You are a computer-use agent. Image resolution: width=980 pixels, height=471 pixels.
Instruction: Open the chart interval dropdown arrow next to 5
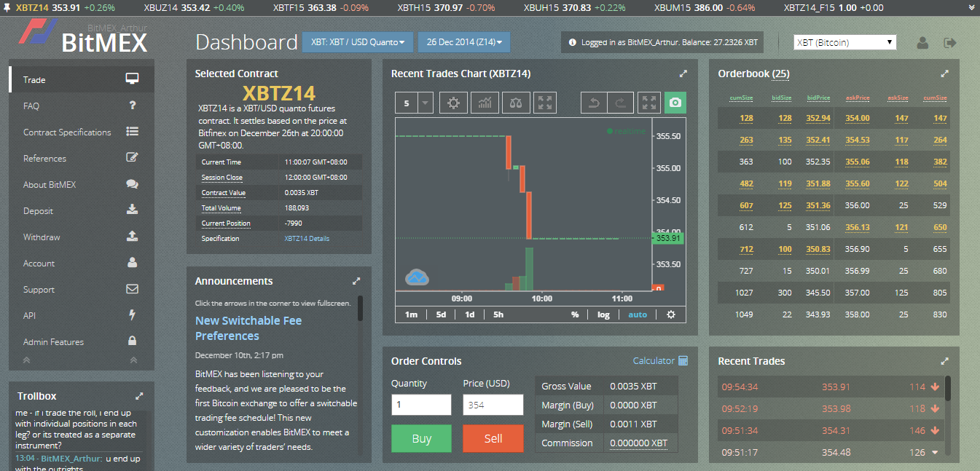pyautogui.click(x=426, y=103)
